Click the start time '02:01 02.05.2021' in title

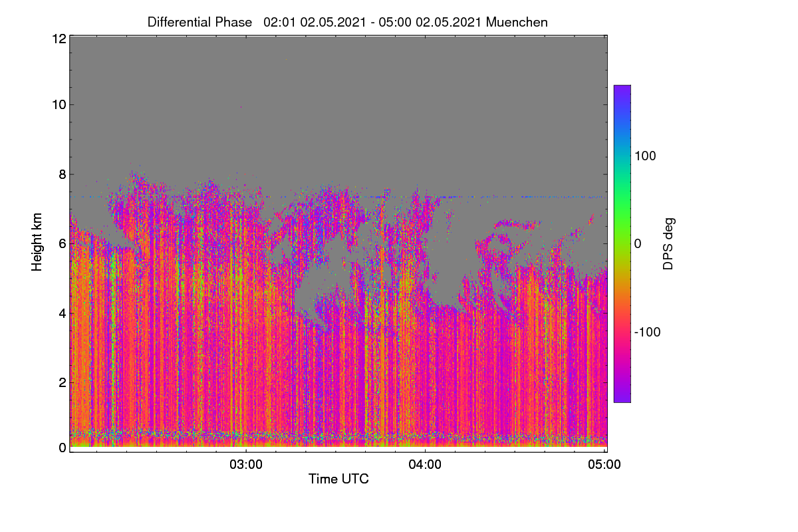(x=314, y=22)
